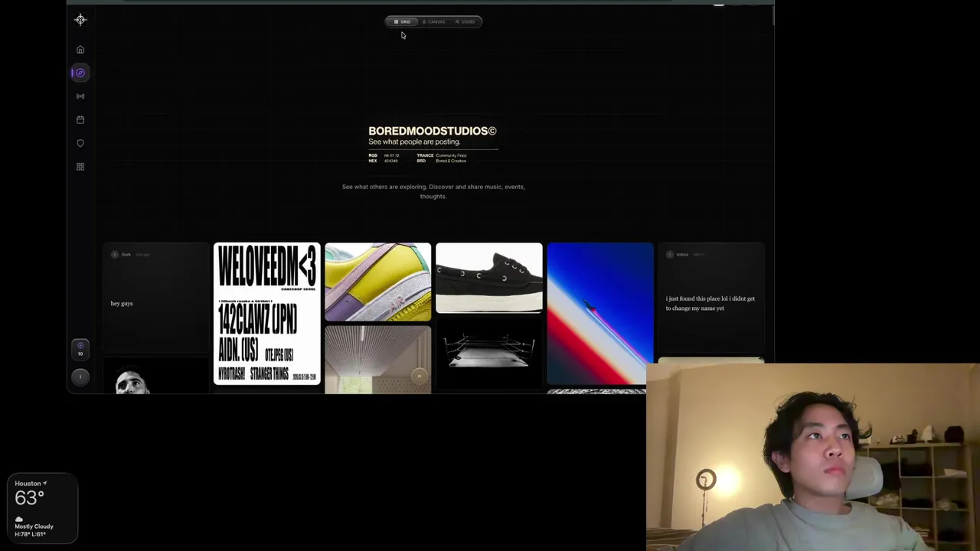Click the crosshair logo icon in the sidebar
The image size is (980, 551).
tap(80, 20)
